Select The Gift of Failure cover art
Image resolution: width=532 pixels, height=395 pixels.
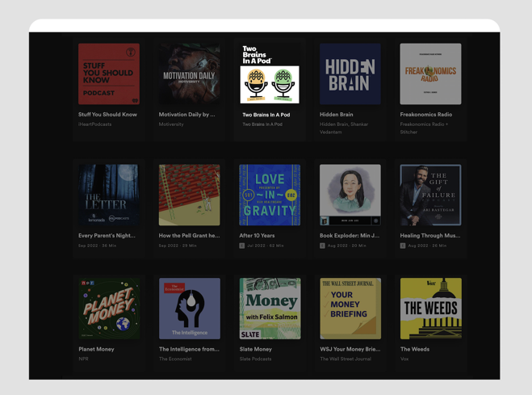(430, 195)
